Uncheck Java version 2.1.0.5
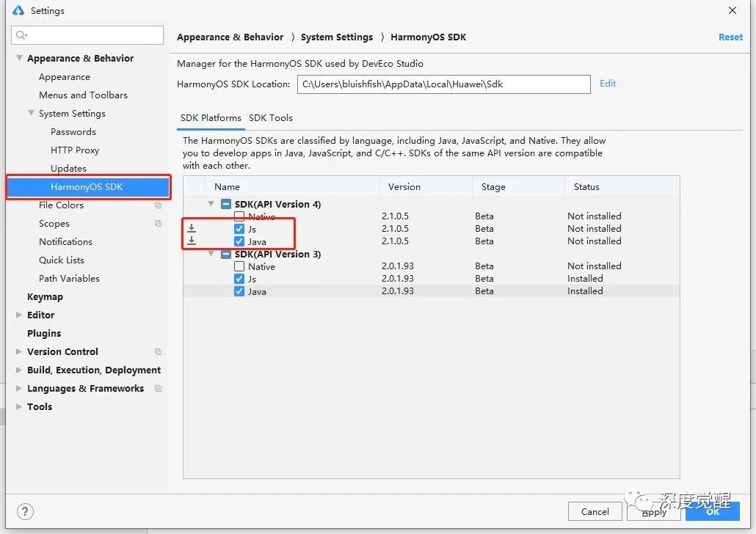This screenshot has width=756, height=534. click(x=239, y=241)
